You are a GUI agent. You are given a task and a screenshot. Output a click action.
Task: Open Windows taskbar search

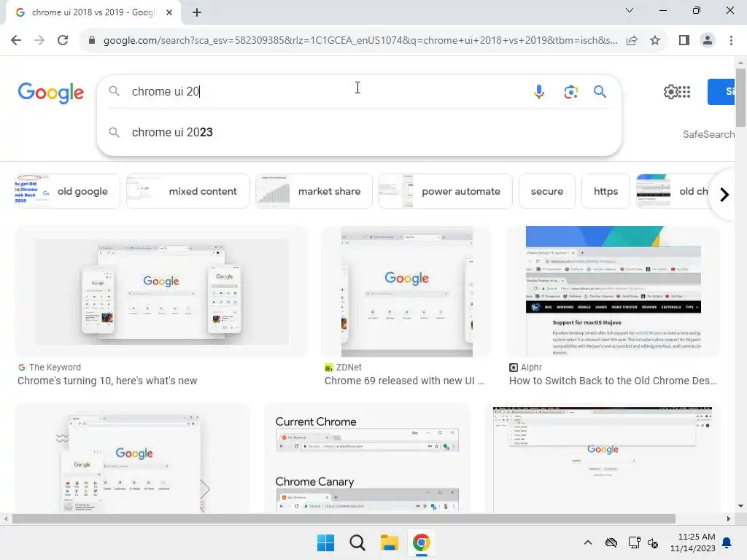click(357, 542)
